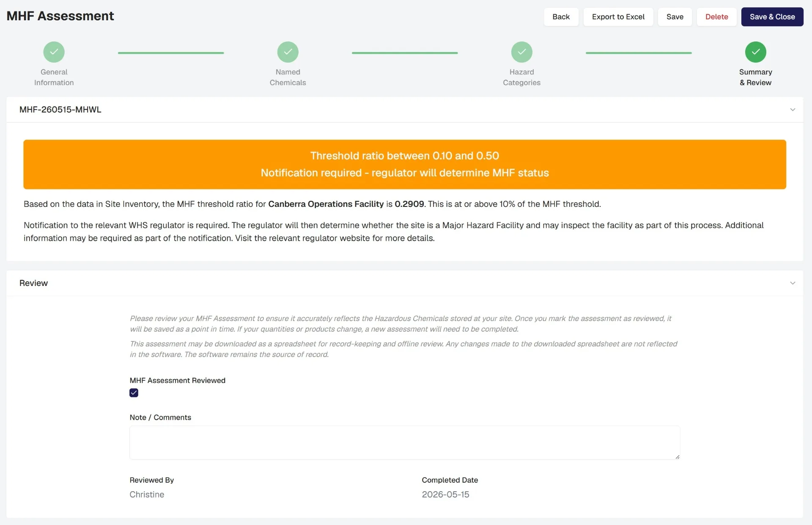This screenshot has width=812, height=525.
Task: Save the assessment
Action: tap(675, 17)
